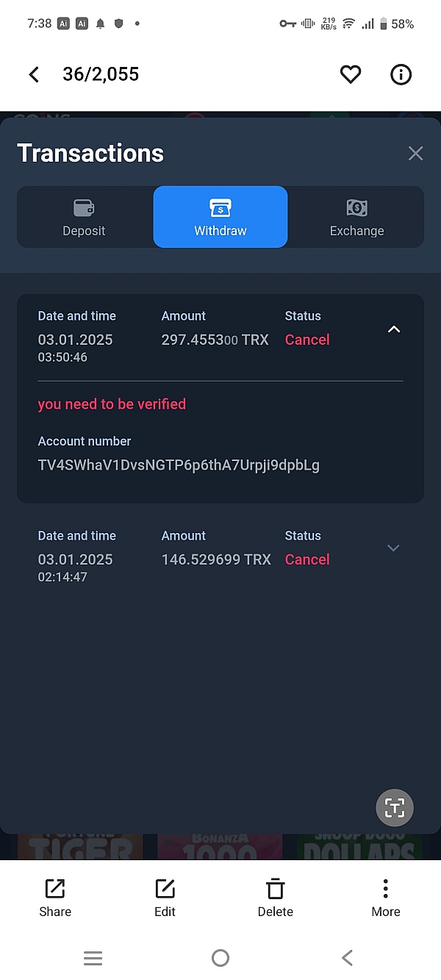Screen dimensions: 441x980
Task: Expand the 146.529699 TRX transaction
Action: pos(393,548)
